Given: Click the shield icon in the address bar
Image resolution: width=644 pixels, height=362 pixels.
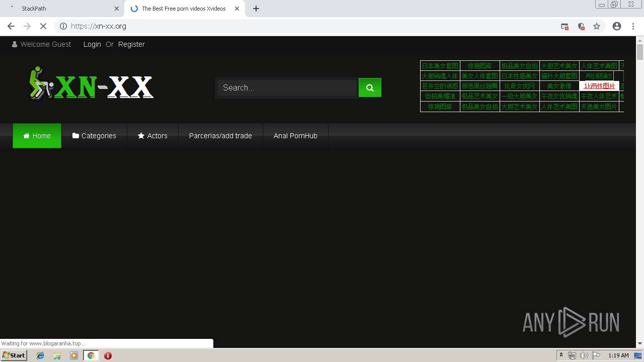Looking at the screenshot, I should [x=581, y=26].
